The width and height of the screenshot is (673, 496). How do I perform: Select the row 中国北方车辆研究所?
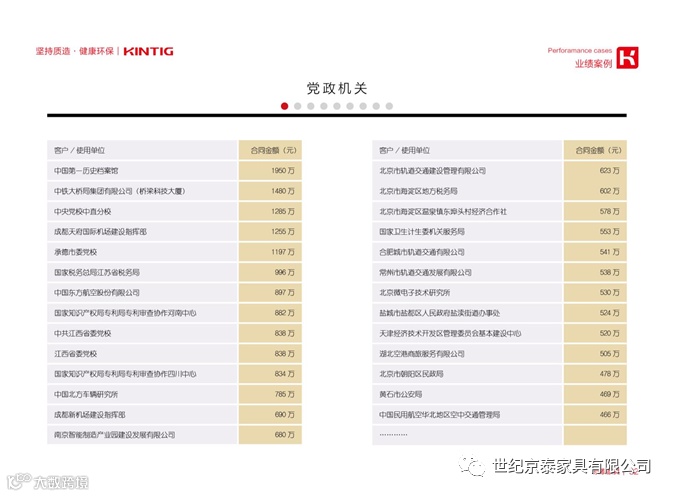(174, 394)
